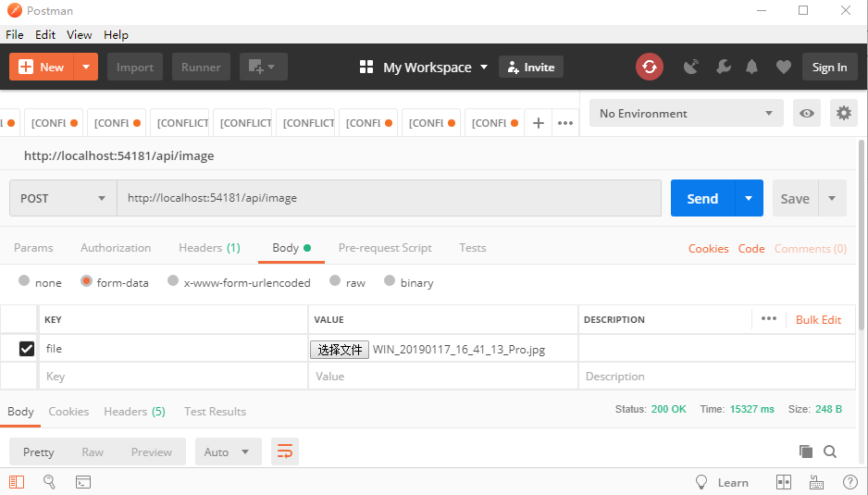Image resolution: width=868 pixels, height=495 pixels.
Task: Toggle the sidebar icon in status bar
Action: coord(17,482)
